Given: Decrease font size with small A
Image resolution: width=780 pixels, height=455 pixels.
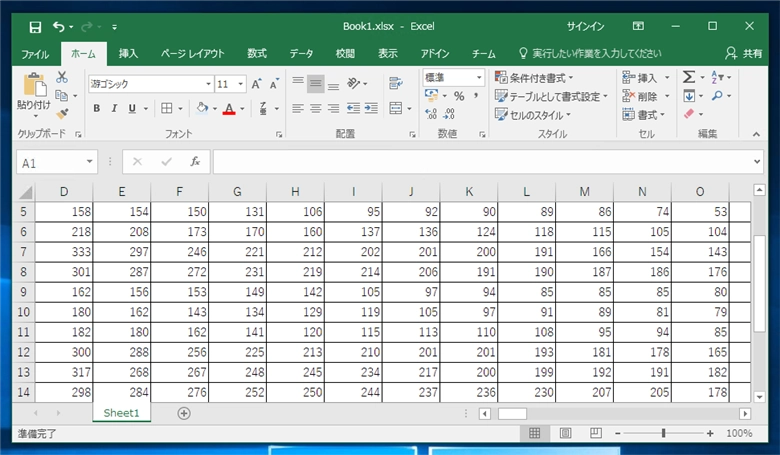Looking at the screenshot, I should point(274,84).
